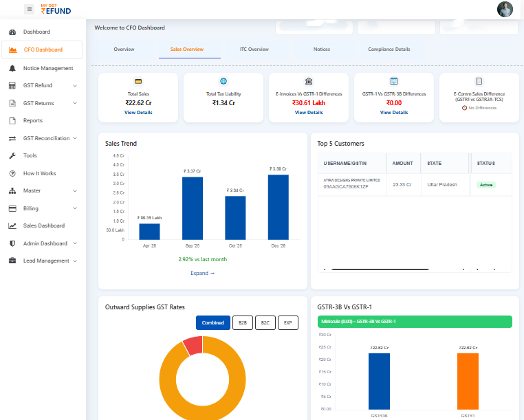Click the Dashboard speedometer icon
Screen dimensions: 524x420
click(x=12, y=32)
